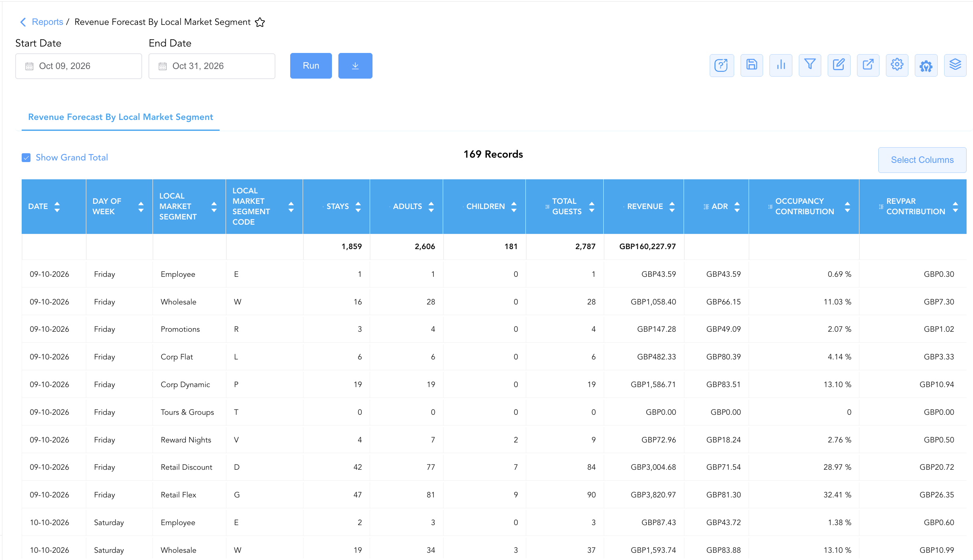Click the back chevron before Reports

click(x=23, y=22)
